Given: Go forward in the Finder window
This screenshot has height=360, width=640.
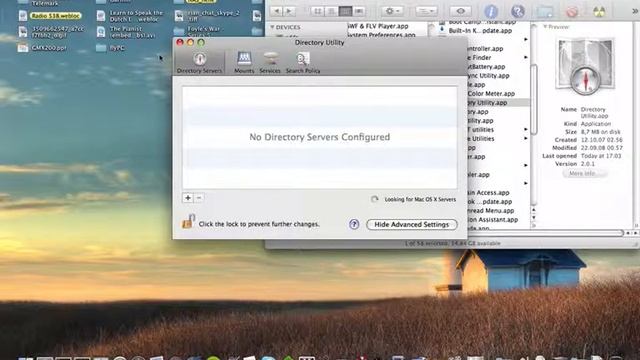Looking at the screenshot, I should point(289,11).
